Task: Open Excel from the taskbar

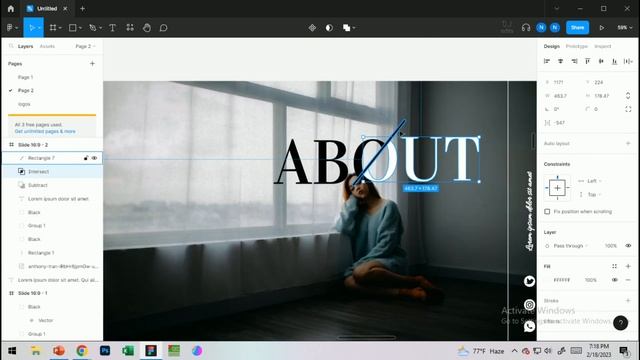Action: click(128, 351)
